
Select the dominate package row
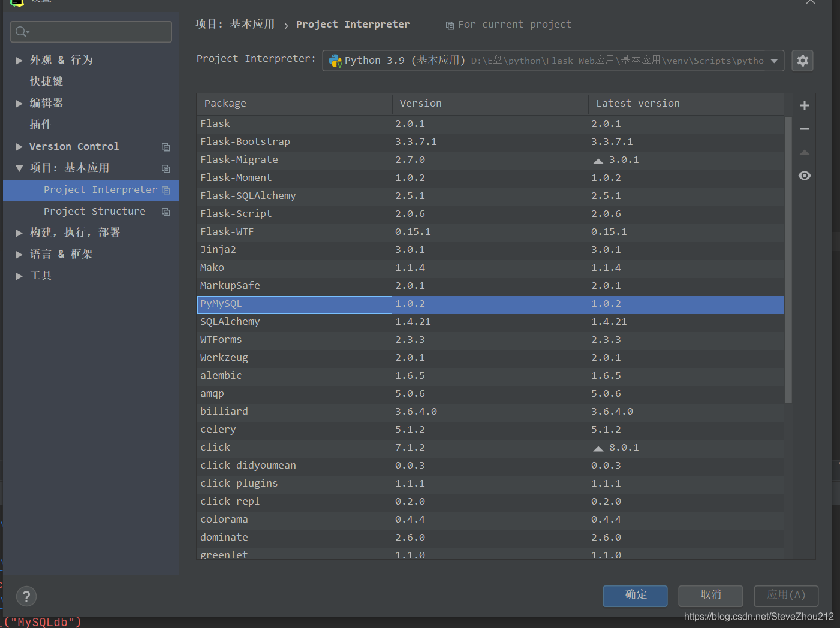tap(490, 538)
